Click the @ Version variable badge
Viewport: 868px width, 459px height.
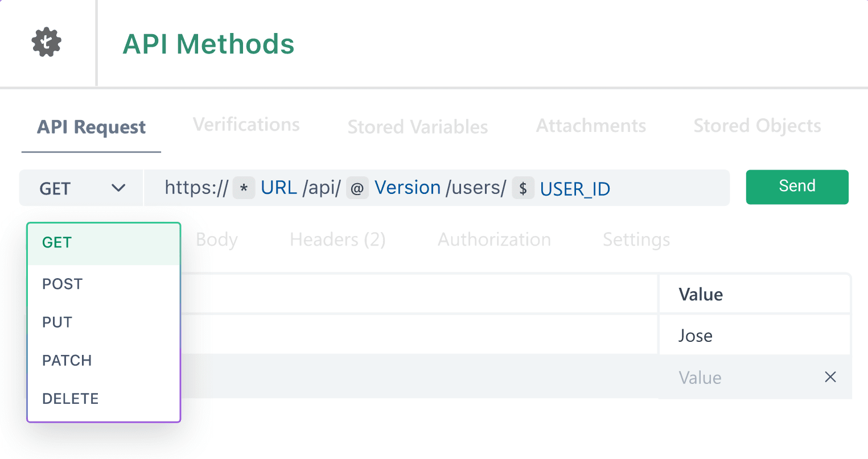coord(357,188)
